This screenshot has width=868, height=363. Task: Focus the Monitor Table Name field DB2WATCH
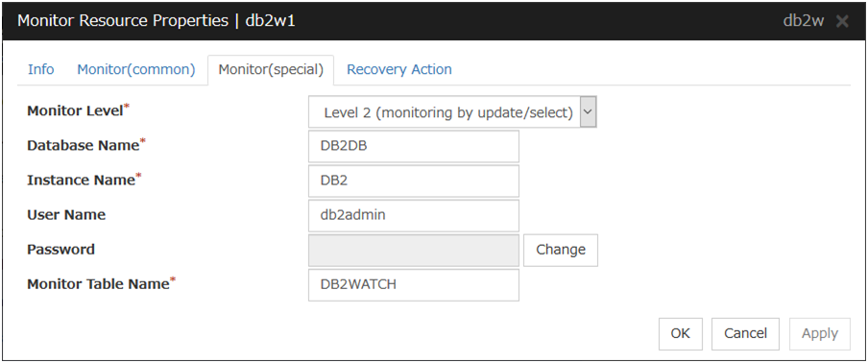tap(414, 285)
